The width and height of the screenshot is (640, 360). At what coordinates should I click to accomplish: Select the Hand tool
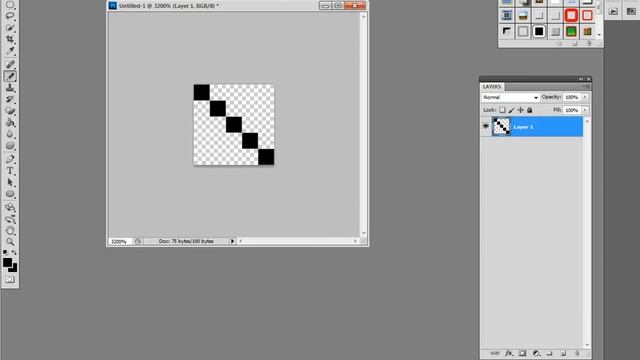pos(10,231)
